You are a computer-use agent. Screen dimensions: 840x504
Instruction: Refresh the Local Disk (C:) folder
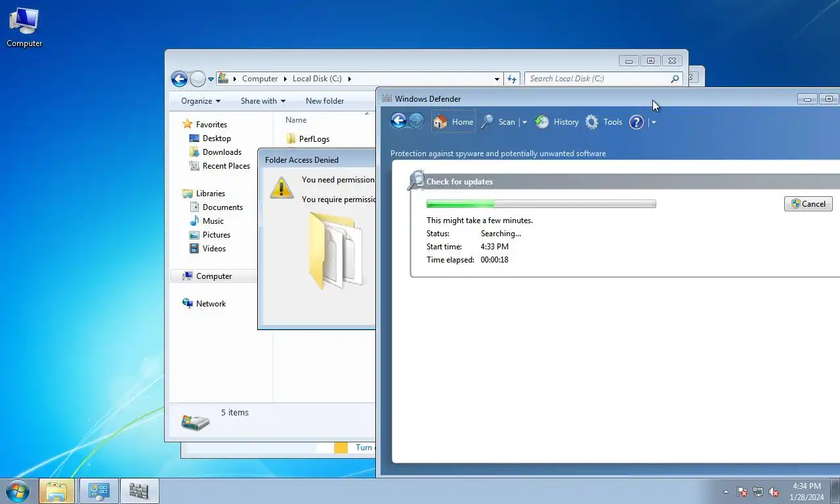512,79
